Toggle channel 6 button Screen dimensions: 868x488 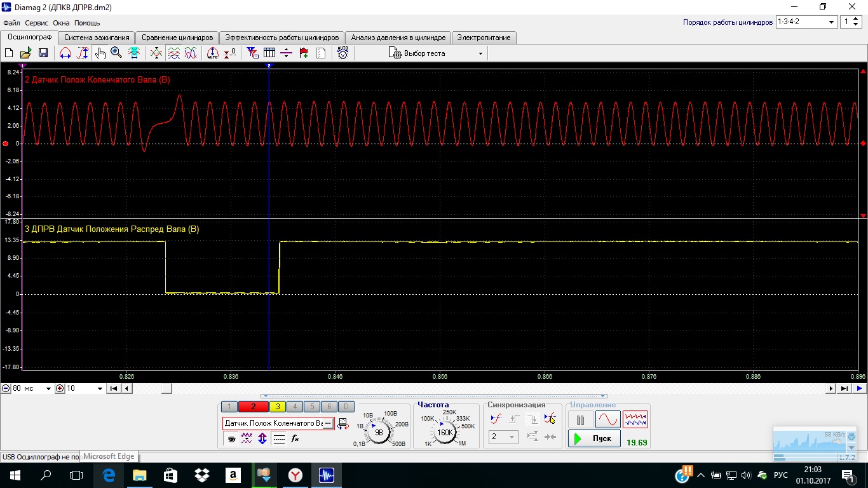(x=329, y=407)
